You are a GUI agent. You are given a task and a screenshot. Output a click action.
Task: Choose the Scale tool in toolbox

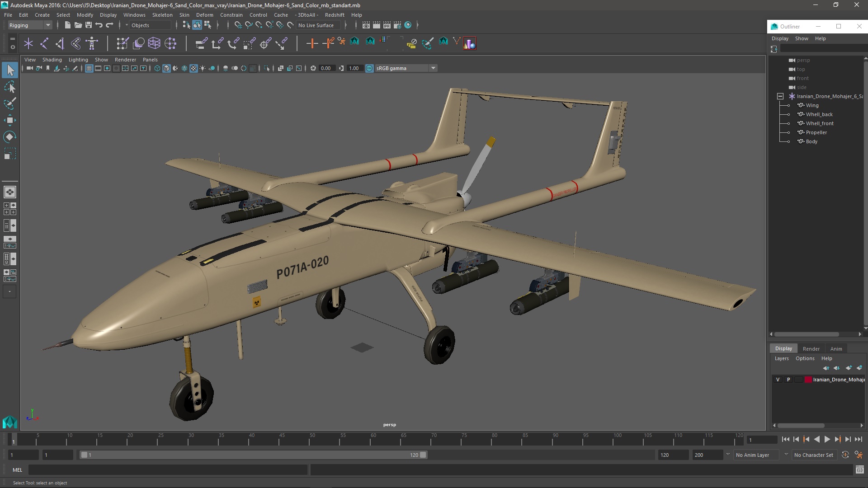[x=10, y=154]
